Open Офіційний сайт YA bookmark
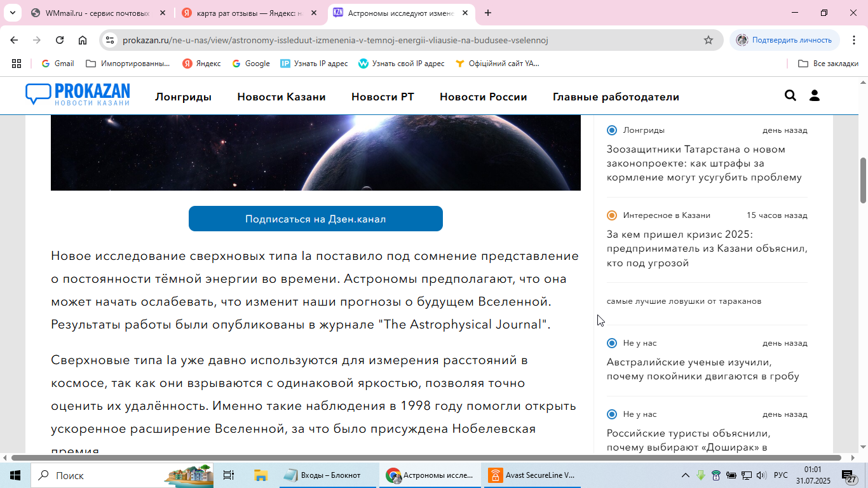The width and height of the screenshot is (868, 488). pyautogui.click(x=497, y=64)
